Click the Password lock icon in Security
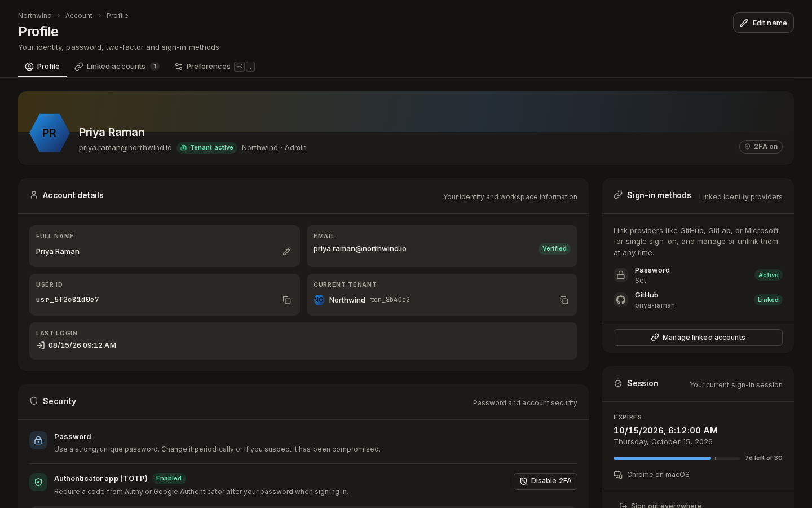 pos(38,440)
